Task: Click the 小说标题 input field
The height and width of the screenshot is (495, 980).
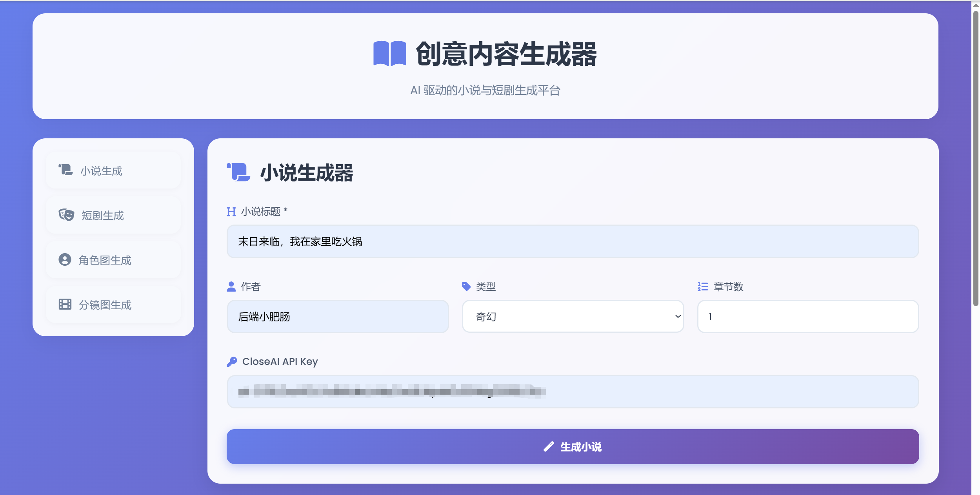Action: [x=573, y=241]
